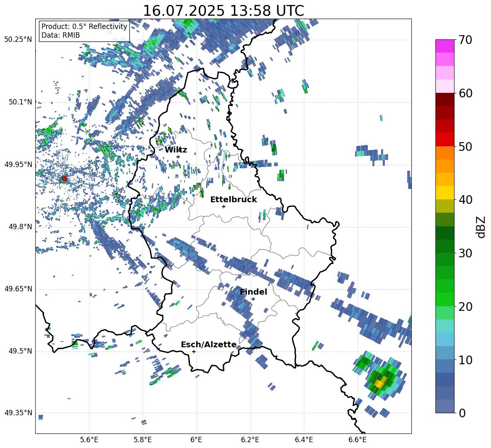Click the 'Product: 0.5° Reflectivity' text
Screen dimensions: 491x448
(84, 27)
